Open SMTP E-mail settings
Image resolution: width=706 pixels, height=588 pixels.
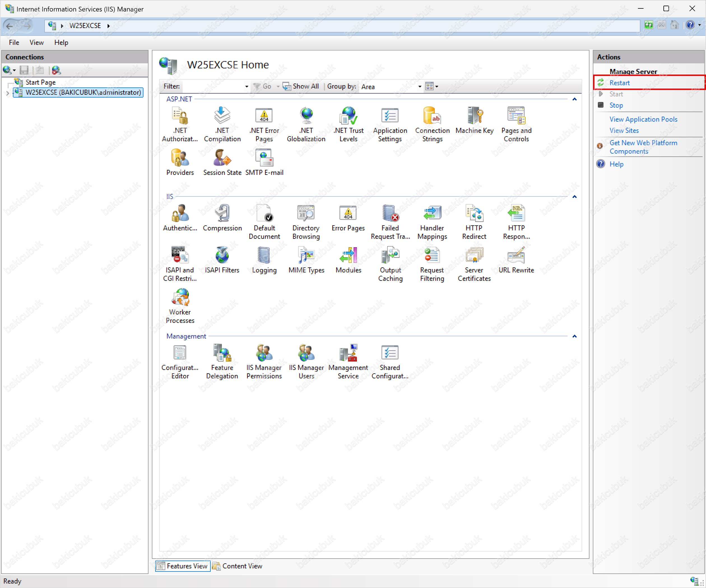[x=264, y=162]
